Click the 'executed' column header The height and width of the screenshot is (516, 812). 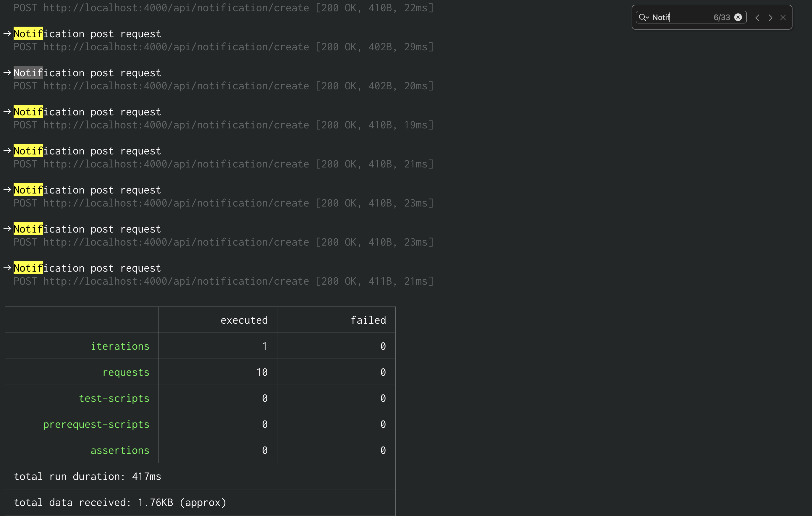pos(244,320)
